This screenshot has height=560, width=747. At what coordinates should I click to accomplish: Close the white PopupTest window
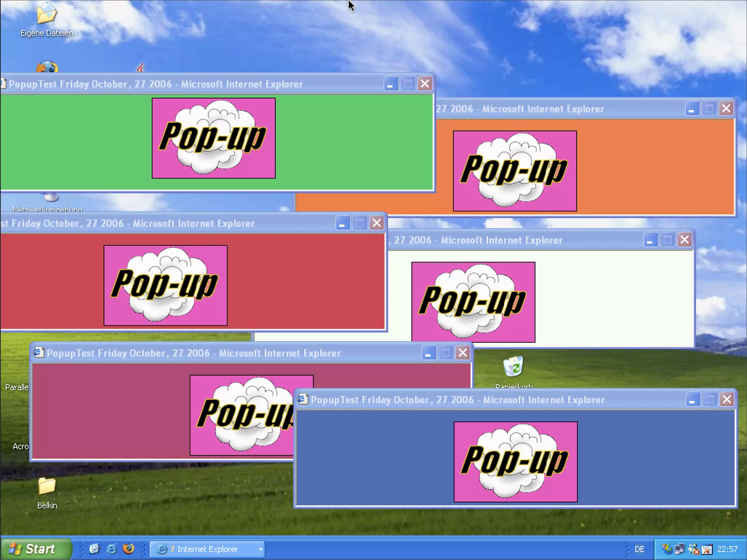click(685, 240)
